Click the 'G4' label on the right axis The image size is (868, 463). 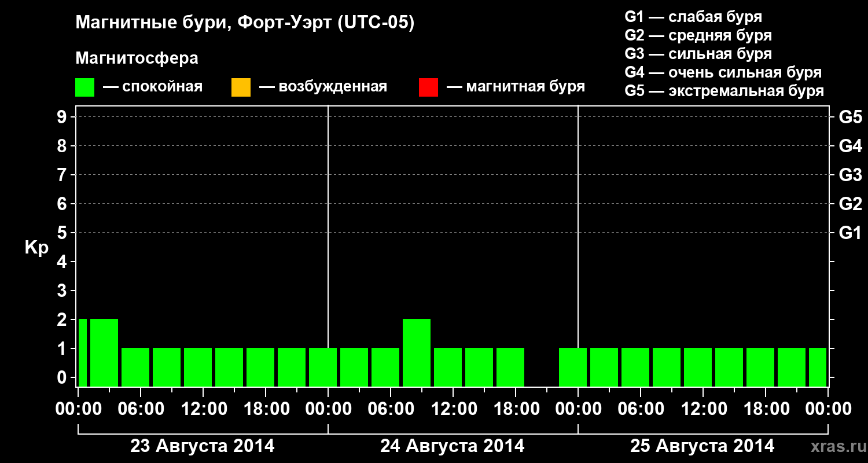click(850, 146)
